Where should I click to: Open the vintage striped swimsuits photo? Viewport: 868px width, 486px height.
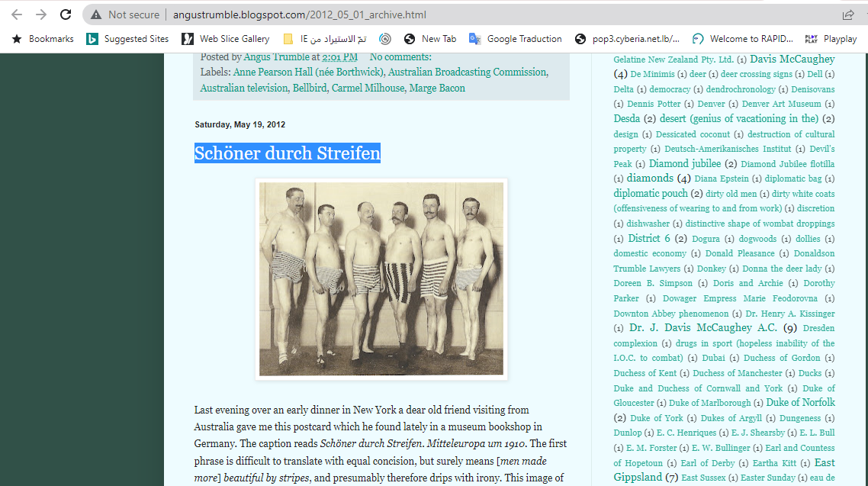pos(381,278)
